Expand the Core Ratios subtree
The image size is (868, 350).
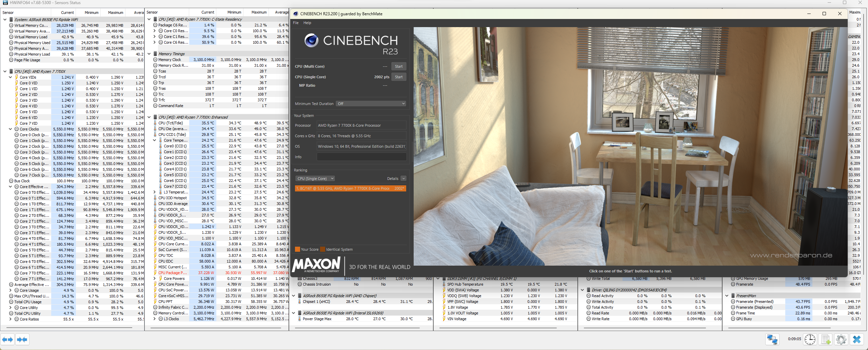click(x=10, y=319)
